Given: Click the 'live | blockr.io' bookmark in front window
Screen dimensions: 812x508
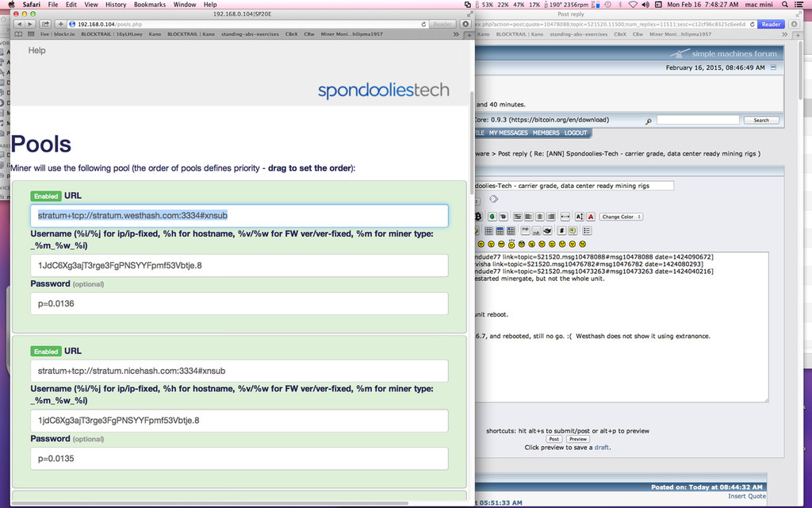Looking at the screenshot, I should point(57,34).
